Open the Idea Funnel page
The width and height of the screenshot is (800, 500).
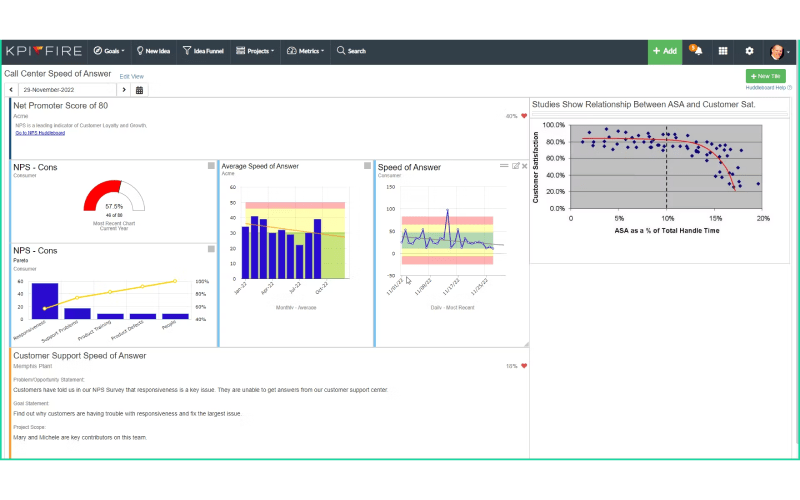tap(203, 51)
